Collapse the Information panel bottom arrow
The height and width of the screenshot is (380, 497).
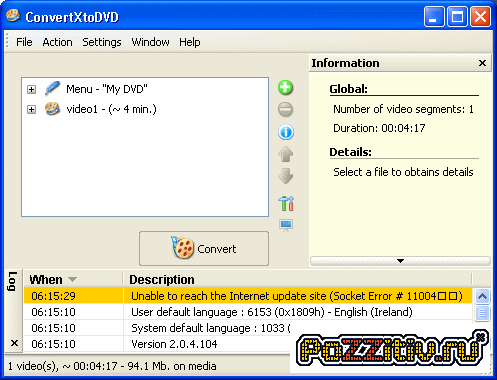coord(400,261)
